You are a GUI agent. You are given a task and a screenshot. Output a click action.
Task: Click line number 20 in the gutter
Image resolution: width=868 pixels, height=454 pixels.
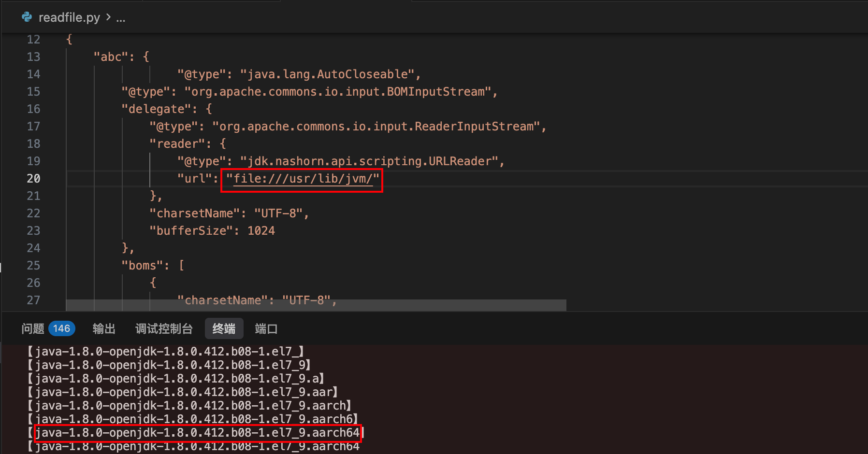click(33, 179)
